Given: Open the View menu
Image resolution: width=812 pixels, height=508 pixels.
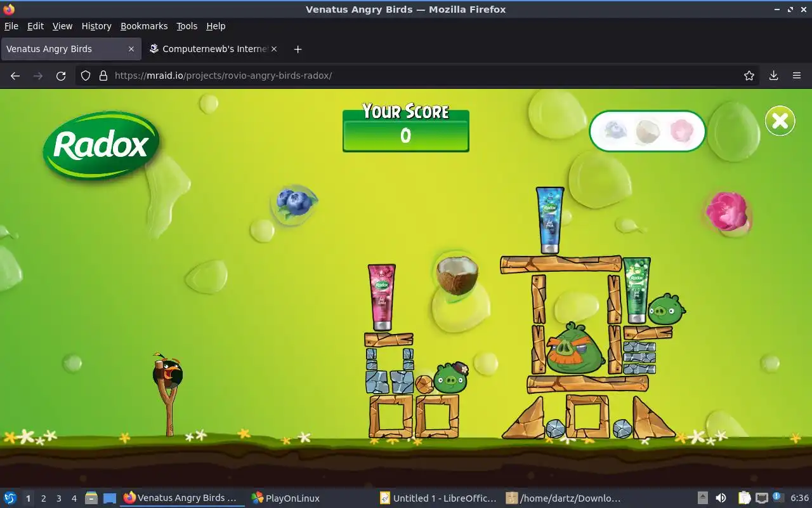Looking at the screenshot, I should (62, 26).
